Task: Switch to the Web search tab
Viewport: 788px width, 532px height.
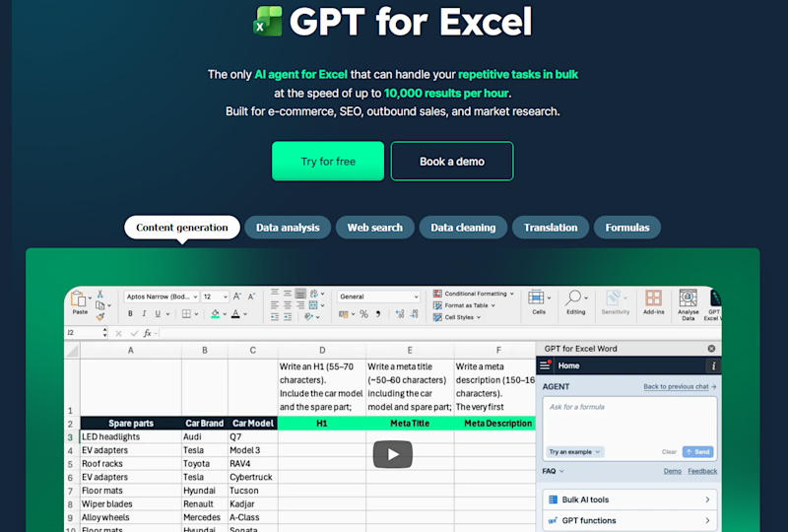Action: point(375,228)
